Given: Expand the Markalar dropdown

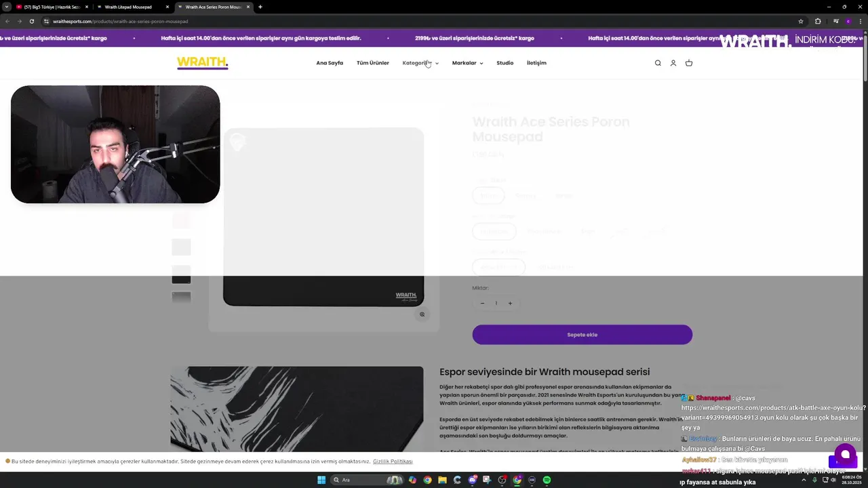Looking at the screenshot, I should 467,63.
